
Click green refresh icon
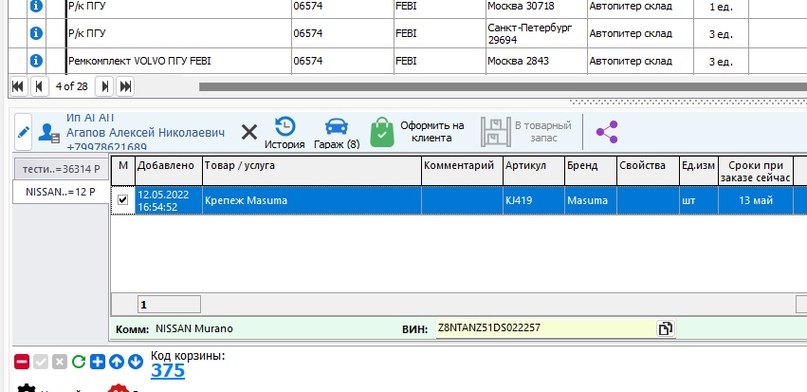tap(79, 362)
